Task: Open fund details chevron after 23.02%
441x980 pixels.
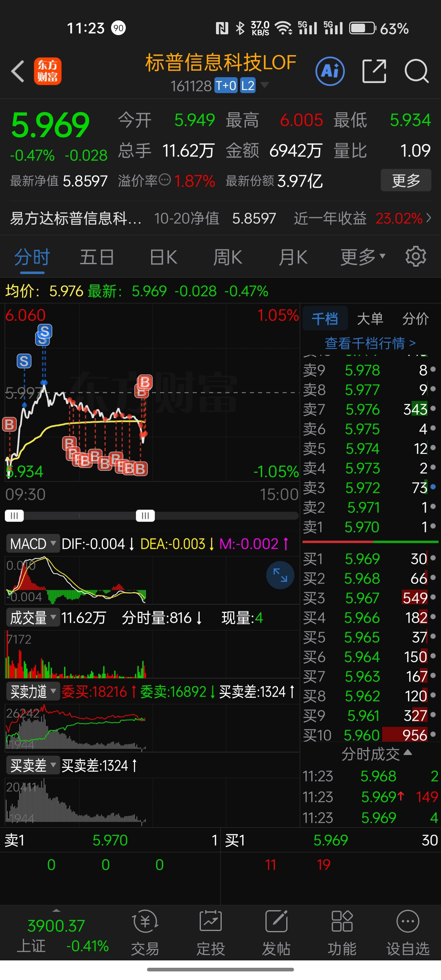Action: [x=428, y=218]
